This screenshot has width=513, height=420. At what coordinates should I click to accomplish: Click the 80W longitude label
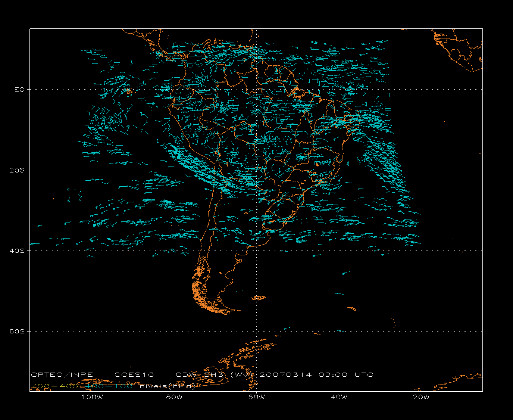tap(174, 397)
